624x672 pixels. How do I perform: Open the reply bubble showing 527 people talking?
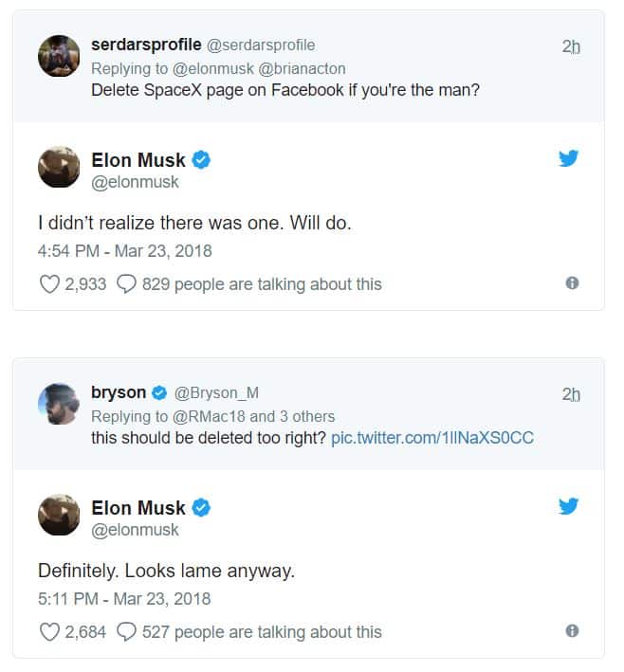tap(126, 631)
